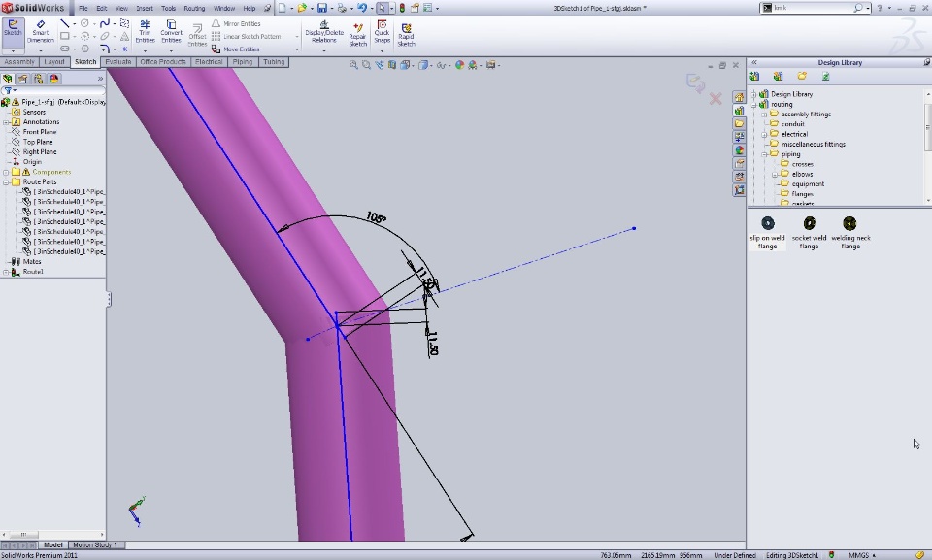The height and width of the screenshot is (560, 932).
Task: Click the Zoom to Fit icon
Action: click(353, 65)
